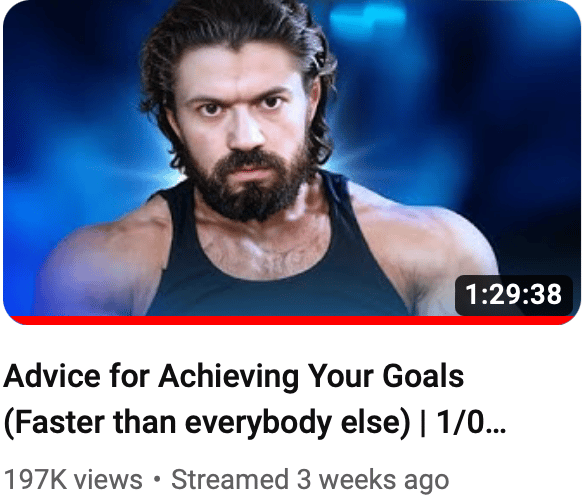
Task: Click the word 'Advice' in video title
Action: [x=52, y=375]
